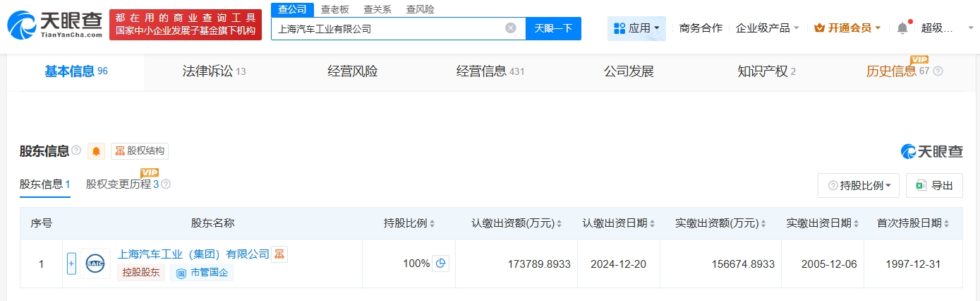The height and width of the screenshot is (301, 980).
Task: Clear the search box with the X icon
Action: tap(511, 28)
